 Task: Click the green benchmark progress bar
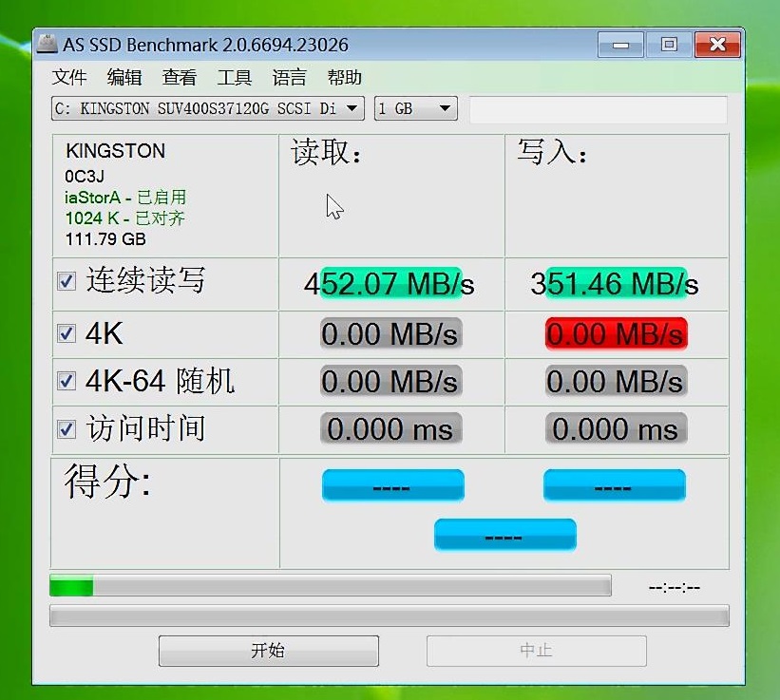[71, 587]
